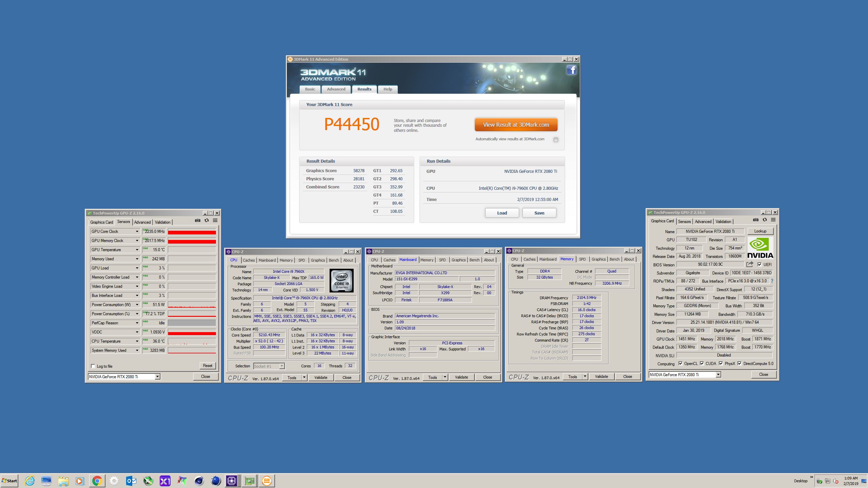The image size is (868, 488).
Task: Open the Caches tab in the CPU-Z Memory window
Action: point(529,259)
